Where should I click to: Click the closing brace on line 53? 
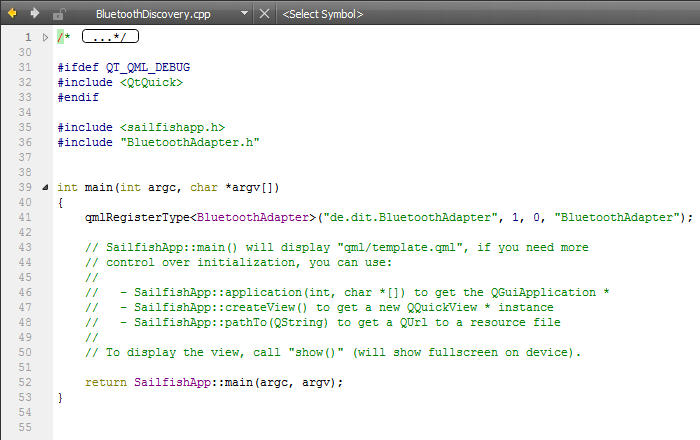point(60,398)
